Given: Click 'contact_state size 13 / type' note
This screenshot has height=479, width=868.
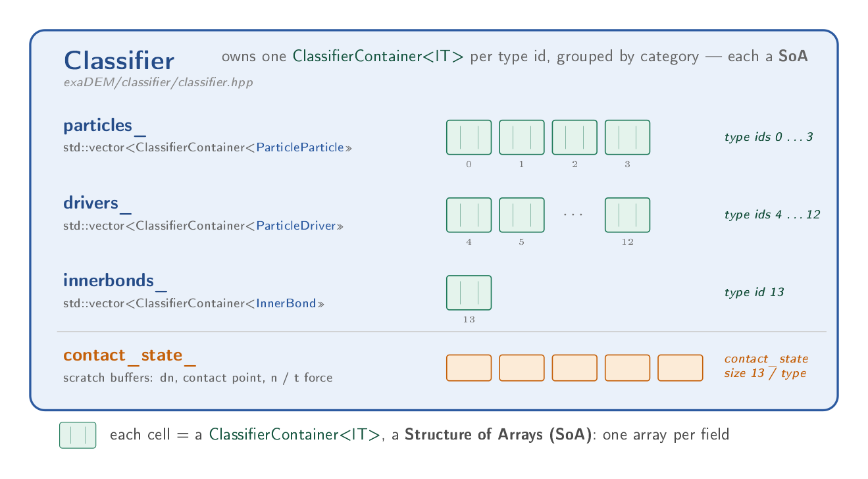Looking at the screenshot, I should (766, 366).
